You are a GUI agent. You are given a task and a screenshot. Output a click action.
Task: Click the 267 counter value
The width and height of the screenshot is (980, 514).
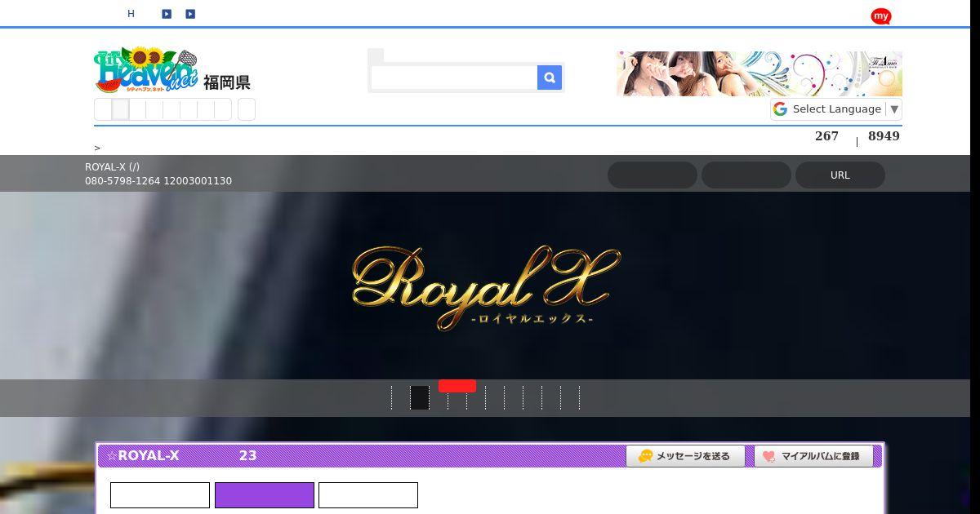tap(826, 136)
